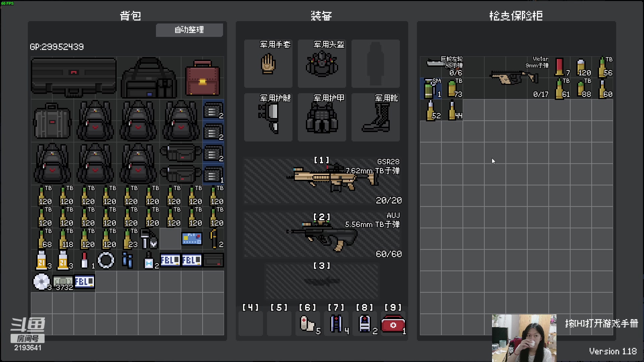The height and width of the screenshot is (362, 644).
Task: Select the 军用靴 military boots slot
Action: (375, 117)
